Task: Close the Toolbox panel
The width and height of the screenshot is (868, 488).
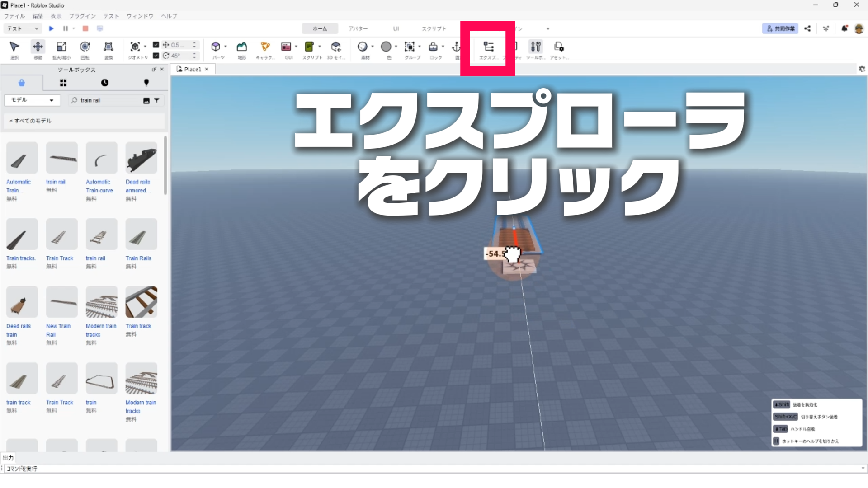Action: coord(162,69)
